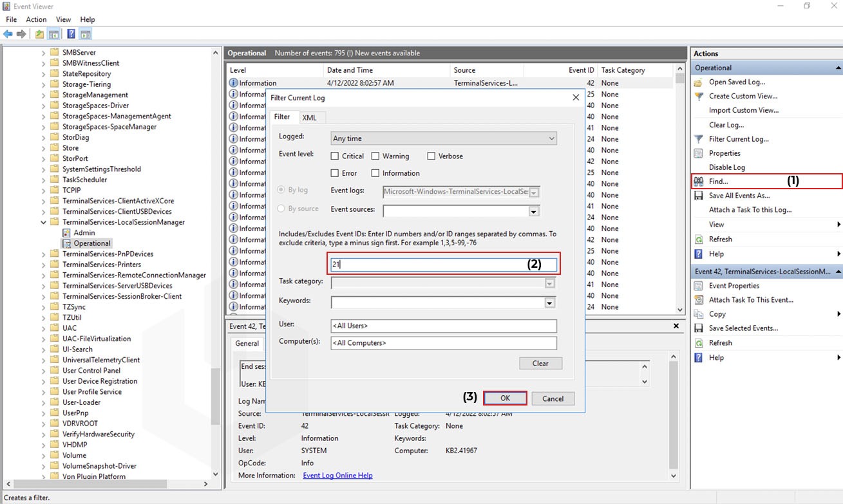Switch to the XML tab
The width and height of the screenshot is (843, 504).
tap(311, 117)
